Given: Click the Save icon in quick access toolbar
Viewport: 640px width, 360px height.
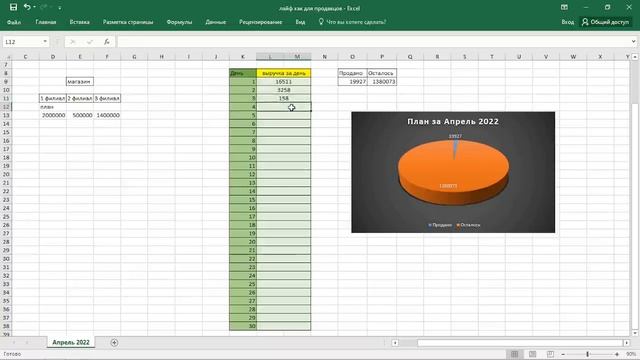Looking at the screenshot, I should [13, 7].
